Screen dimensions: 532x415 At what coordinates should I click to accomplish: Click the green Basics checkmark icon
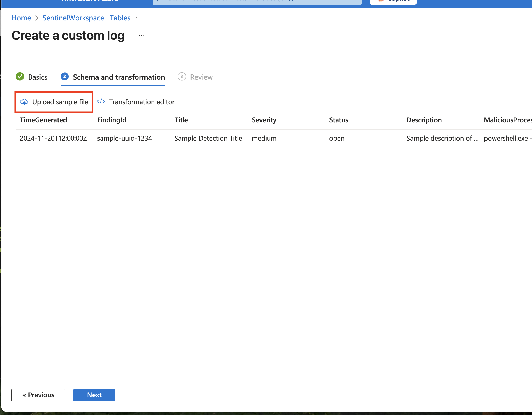point(20,77)
